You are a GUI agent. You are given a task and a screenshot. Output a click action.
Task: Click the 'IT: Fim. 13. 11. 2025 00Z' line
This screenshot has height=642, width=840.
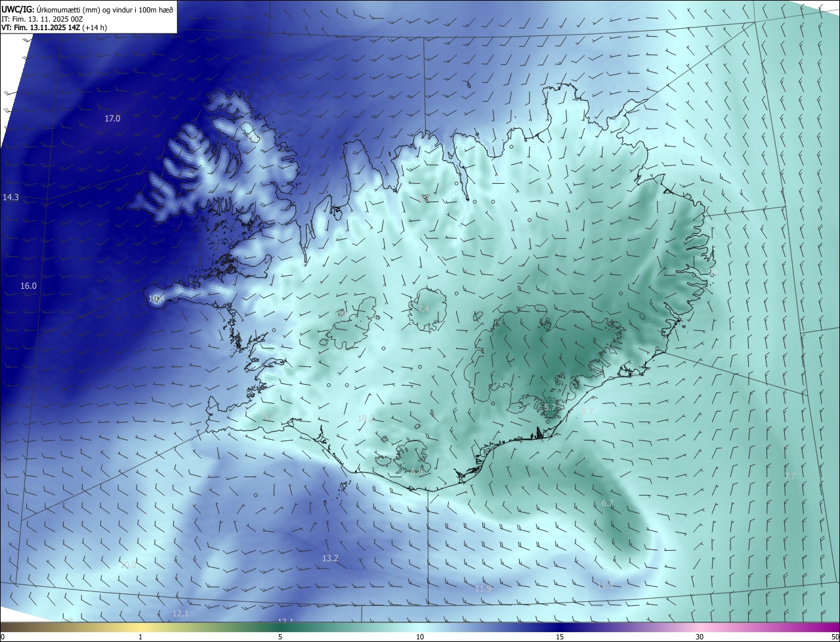(42, 19)
